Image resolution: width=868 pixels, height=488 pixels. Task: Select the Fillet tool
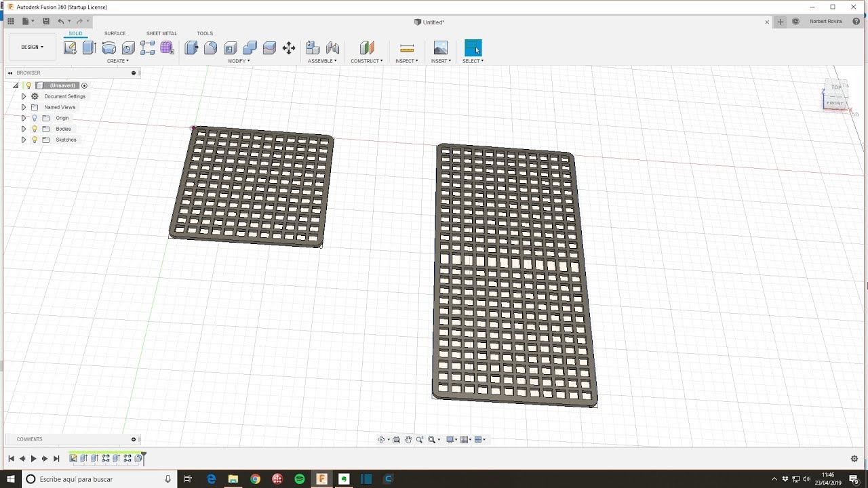coord(211,47)
